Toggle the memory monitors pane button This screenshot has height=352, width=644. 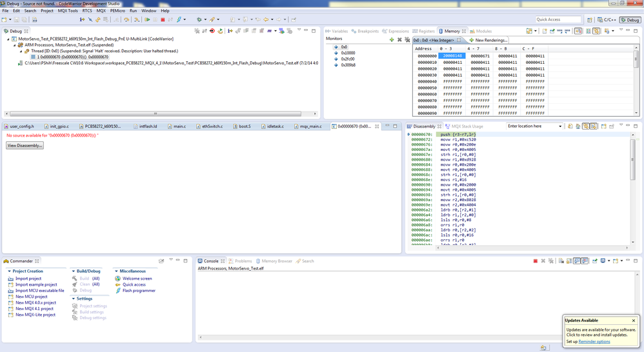click(x=578, y=31)
